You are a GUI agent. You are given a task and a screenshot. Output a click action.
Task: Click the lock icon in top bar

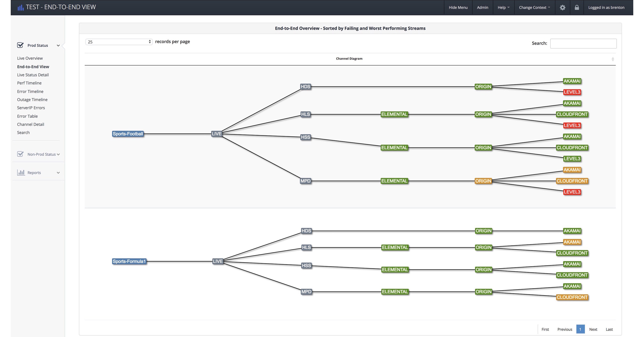577,7
